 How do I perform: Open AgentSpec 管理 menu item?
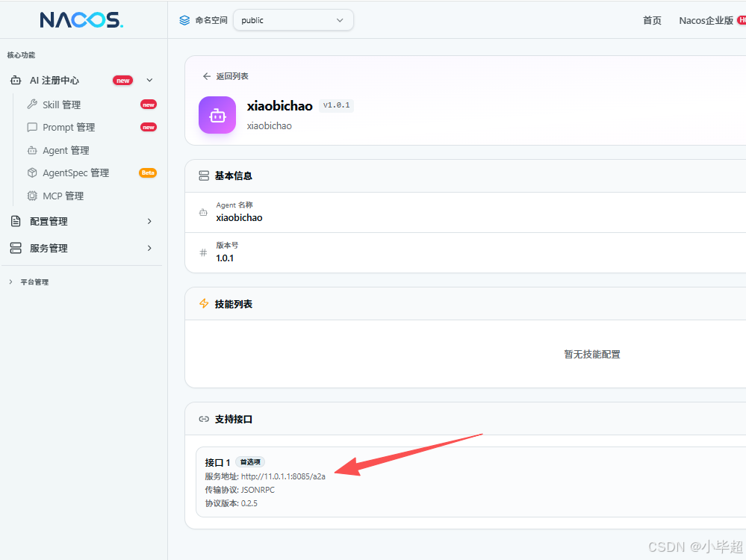[75, 172]
